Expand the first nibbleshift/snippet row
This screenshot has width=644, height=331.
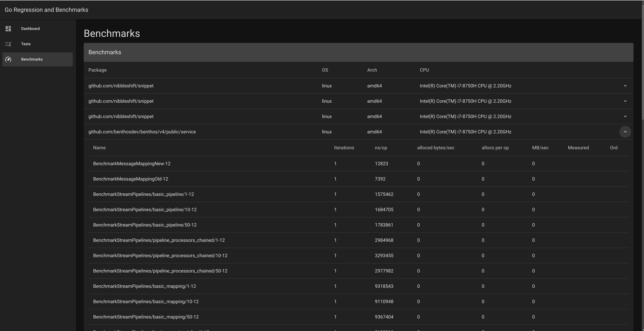point(625,86)
